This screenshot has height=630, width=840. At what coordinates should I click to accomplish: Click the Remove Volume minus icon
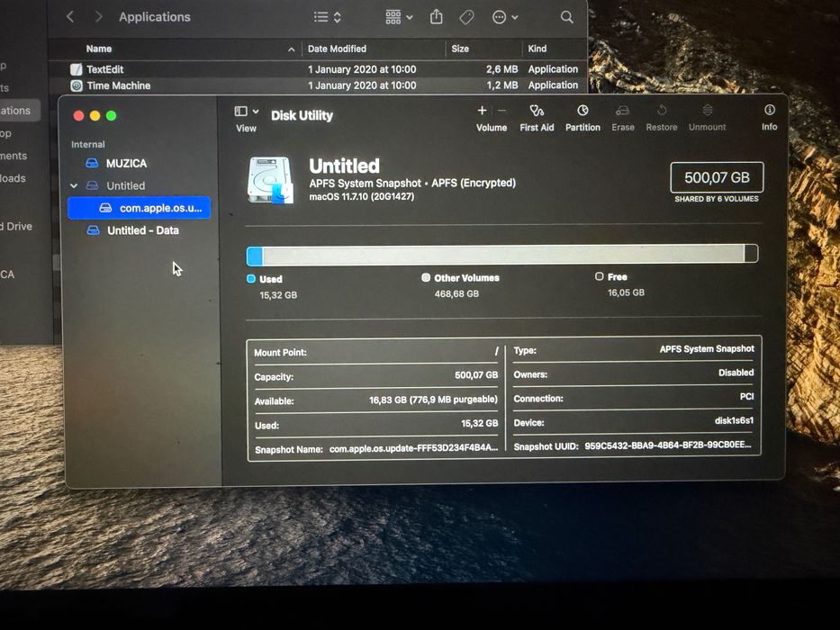[x=502, y=111]
